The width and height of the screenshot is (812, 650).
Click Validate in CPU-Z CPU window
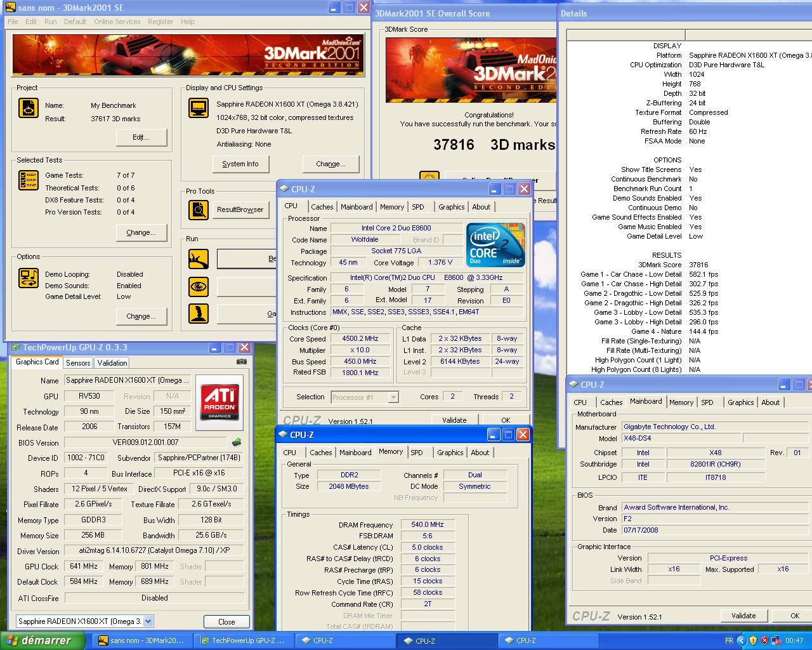(454, 420)
